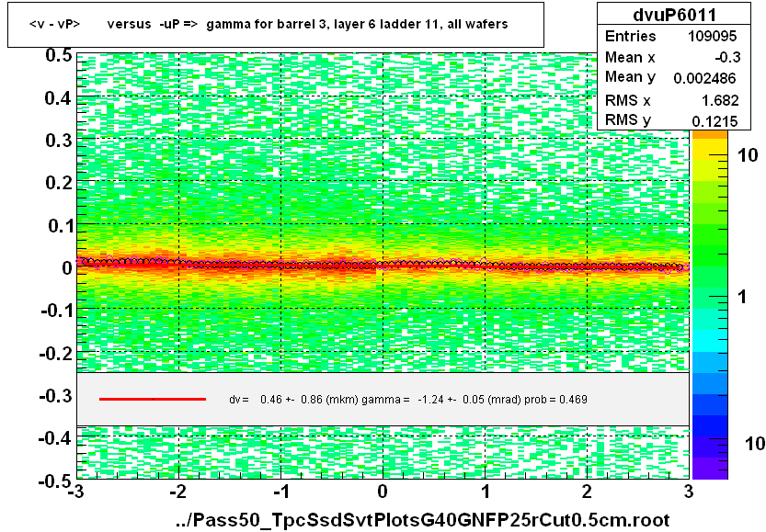Click the y-axis label -0.4
Viewport: 766px width, 532px height.
pyautogui.click(x=56, y=437)
